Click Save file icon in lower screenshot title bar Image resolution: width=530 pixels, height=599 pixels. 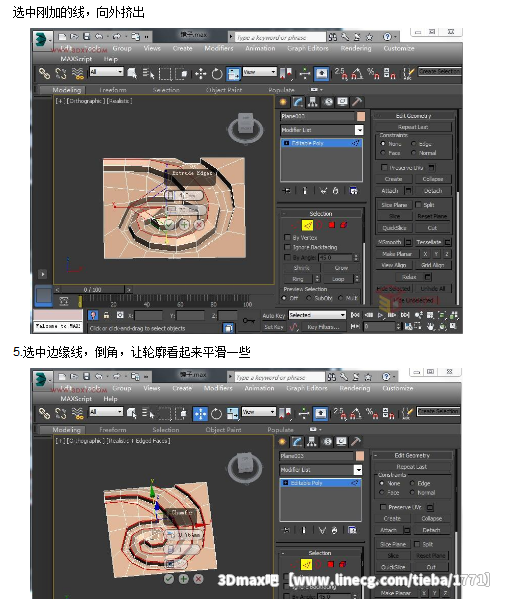86,376
